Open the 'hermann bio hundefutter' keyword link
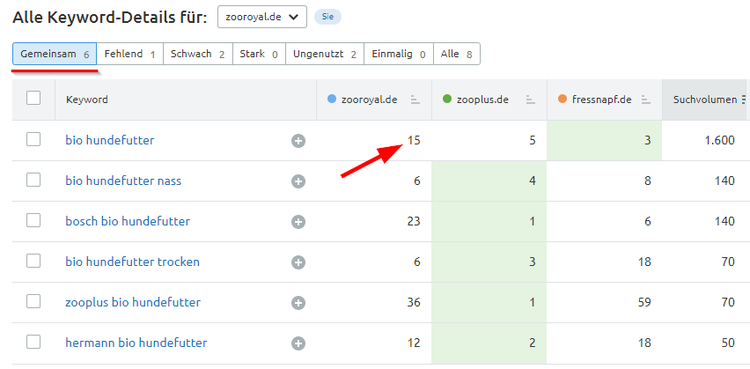 (x=136, y=343)
